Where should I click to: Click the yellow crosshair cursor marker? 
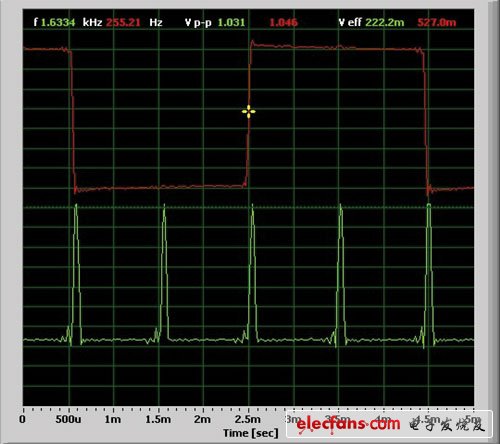249,112
